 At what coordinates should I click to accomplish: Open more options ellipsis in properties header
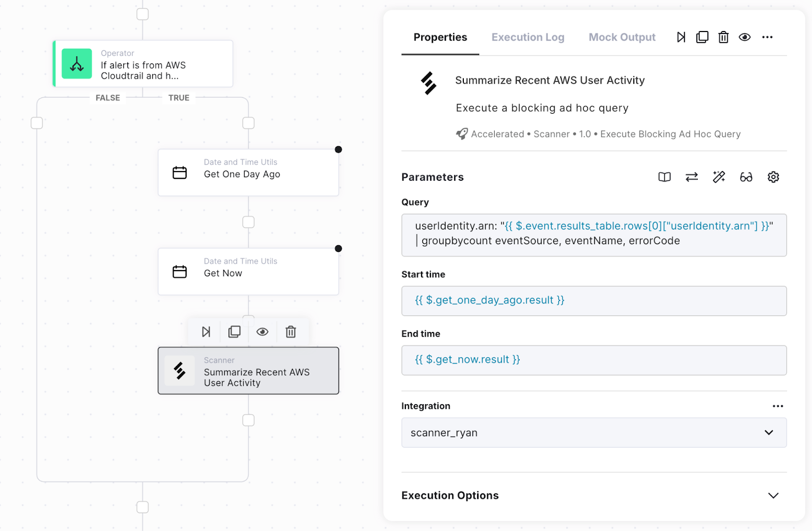click(767, 37)
